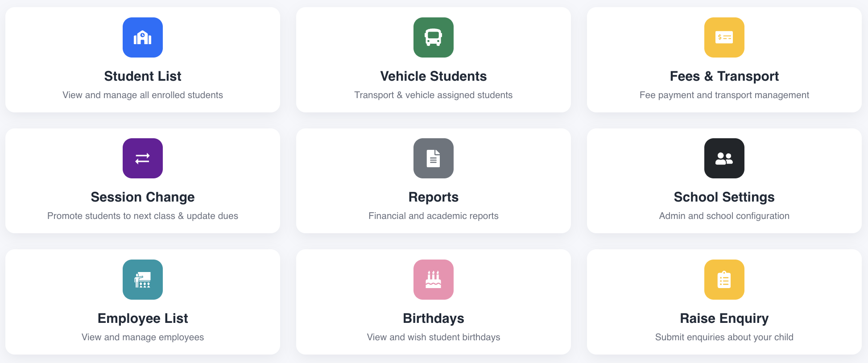This screenshot has height=363, width=868.
Task: Open the Reports section
Action: point(433,181)
